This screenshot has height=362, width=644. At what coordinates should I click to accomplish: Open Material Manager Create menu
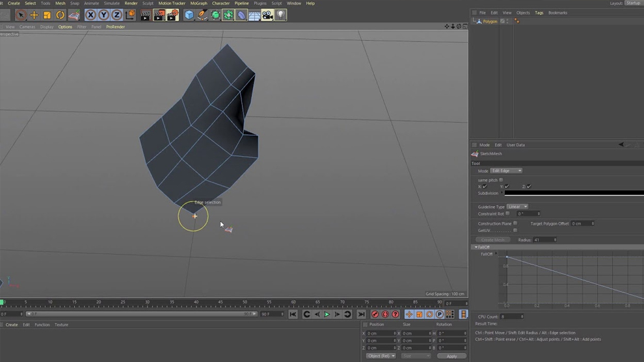coord(12,325)
